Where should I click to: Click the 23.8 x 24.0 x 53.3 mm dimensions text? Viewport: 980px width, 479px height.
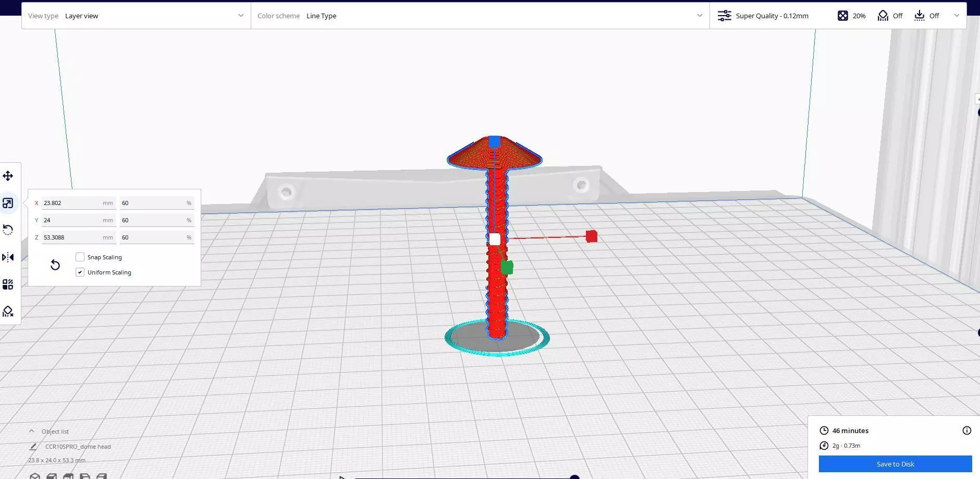pyautogui.click(x=57, y=460)
